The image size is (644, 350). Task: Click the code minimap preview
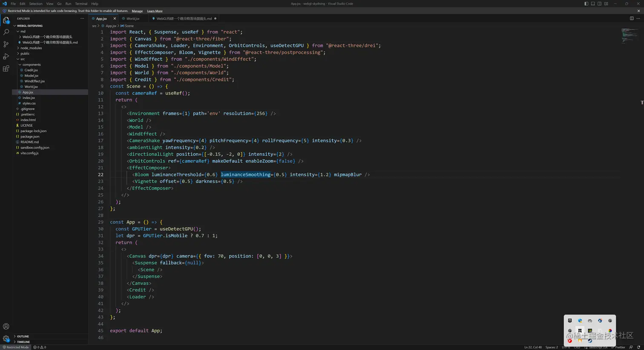(630, 35)
